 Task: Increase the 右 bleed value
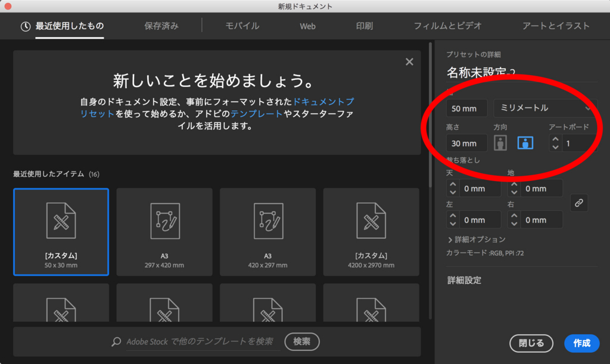tap(514, 216)
